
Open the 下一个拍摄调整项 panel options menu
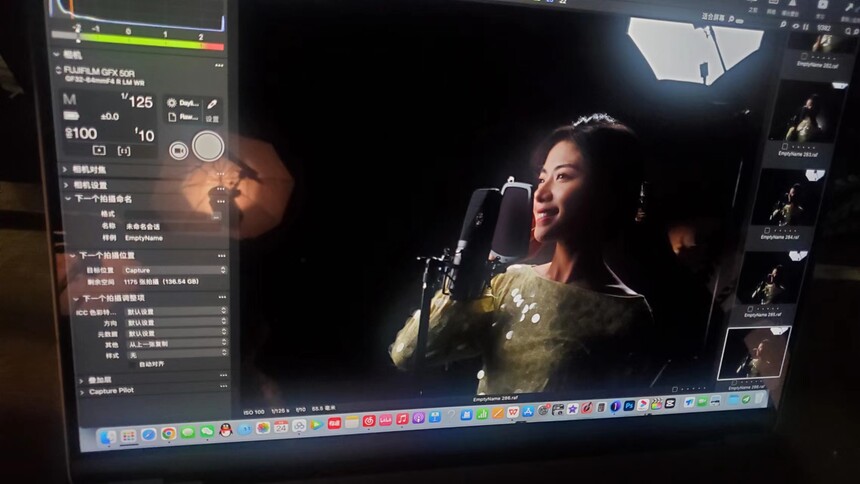point(222,297)
